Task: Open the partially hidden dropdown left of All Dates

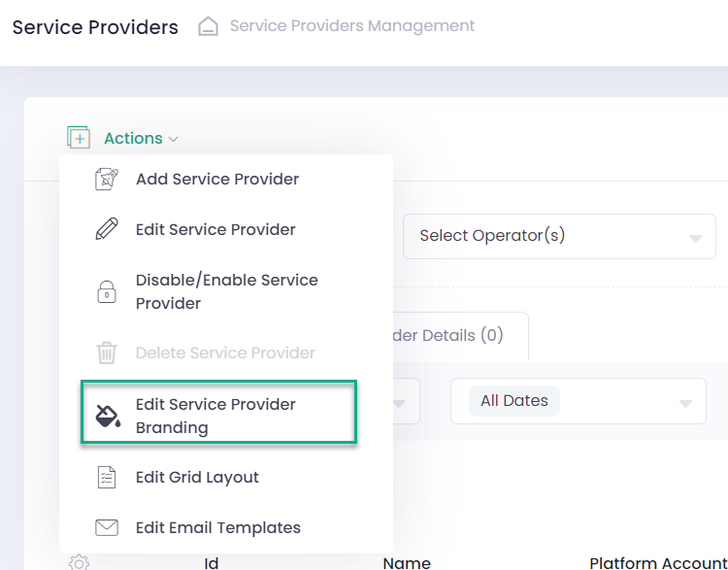Action: pyautogui.click(x=405, y=401)
